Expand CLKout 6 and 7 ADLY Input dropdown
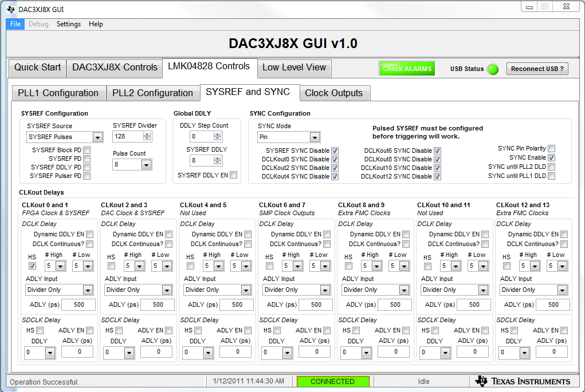This screenshot has height=392, width=585. coord(325,290)
